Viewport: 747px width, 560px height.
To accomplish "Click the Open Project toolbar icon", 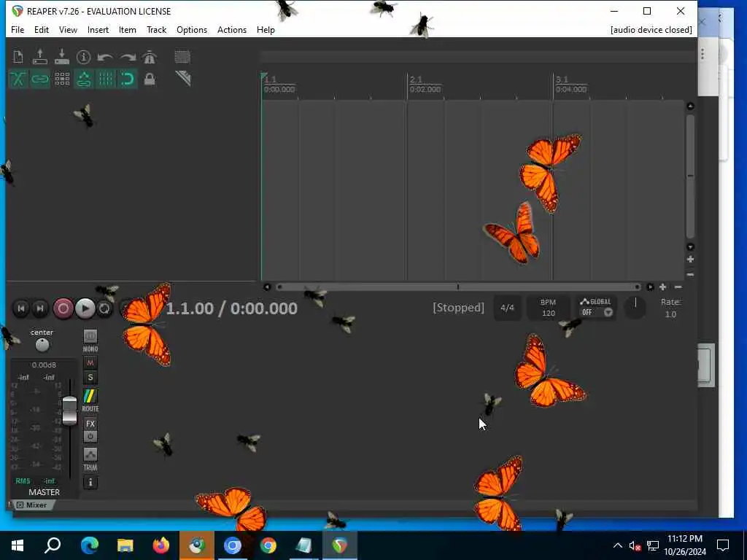I will tap(40, 57).
